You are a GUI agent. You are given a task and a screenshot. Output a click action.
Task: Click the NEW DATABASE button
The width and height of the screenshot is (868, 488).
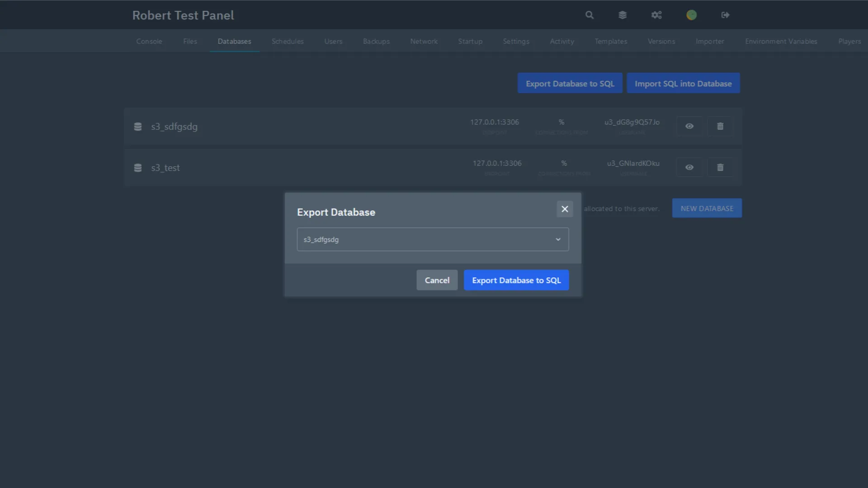707,208
